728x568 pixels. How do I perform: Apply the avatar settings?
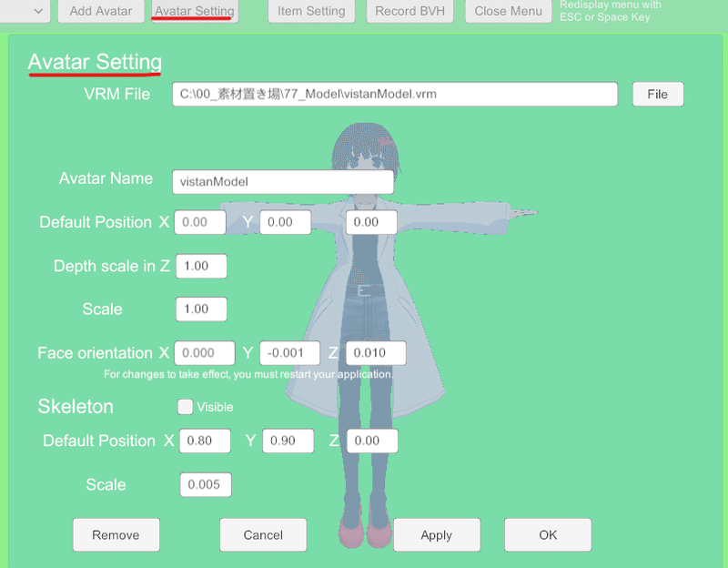[437, 534]
